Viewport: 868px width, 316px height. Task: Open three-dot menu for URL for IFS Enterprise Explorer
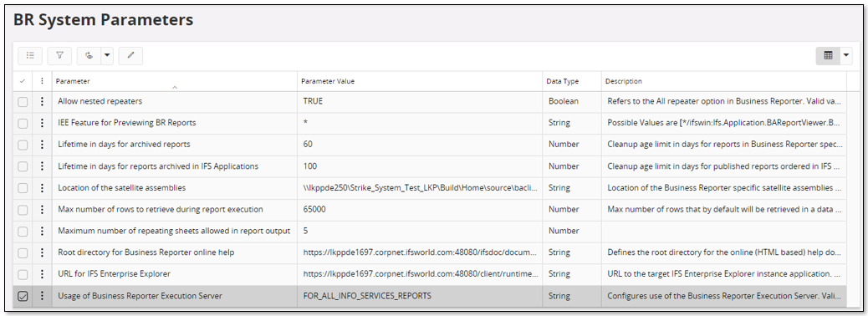click(42, 274)
